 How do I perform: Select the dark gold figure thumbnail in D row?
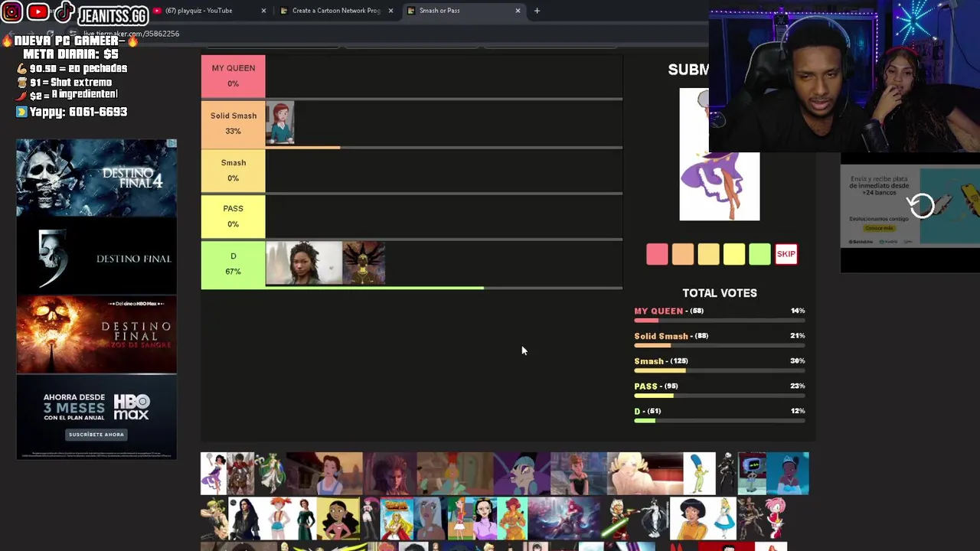[364, 263]
